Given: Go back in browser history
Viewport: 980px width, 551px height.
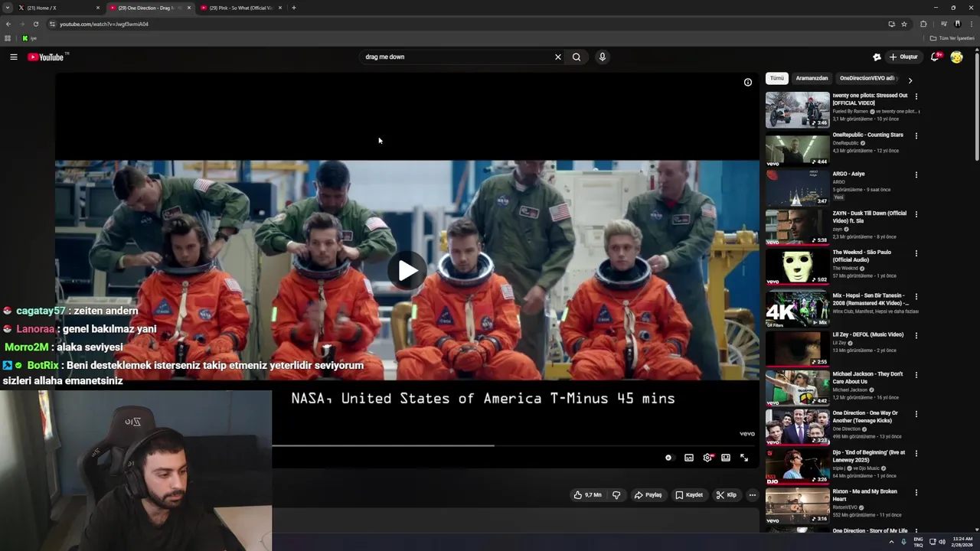Looking at the screenshot, I should pos(8,24).
